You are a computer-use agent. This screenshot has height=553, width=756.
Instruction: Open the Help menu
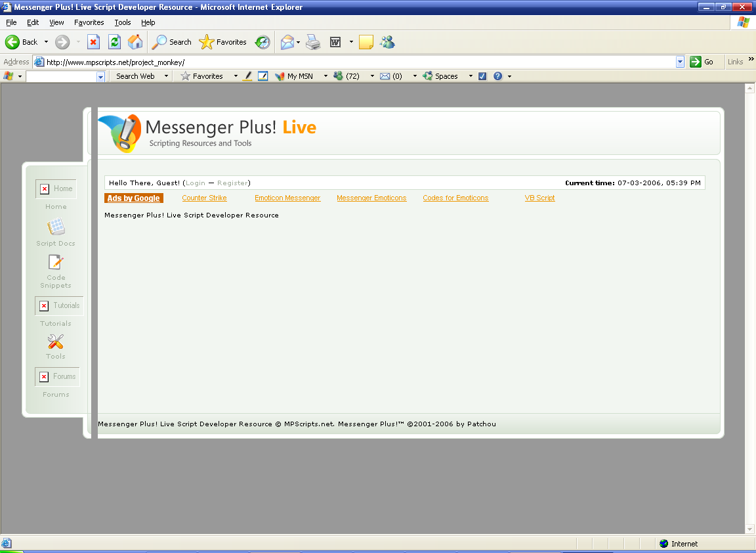click(148, 22)
